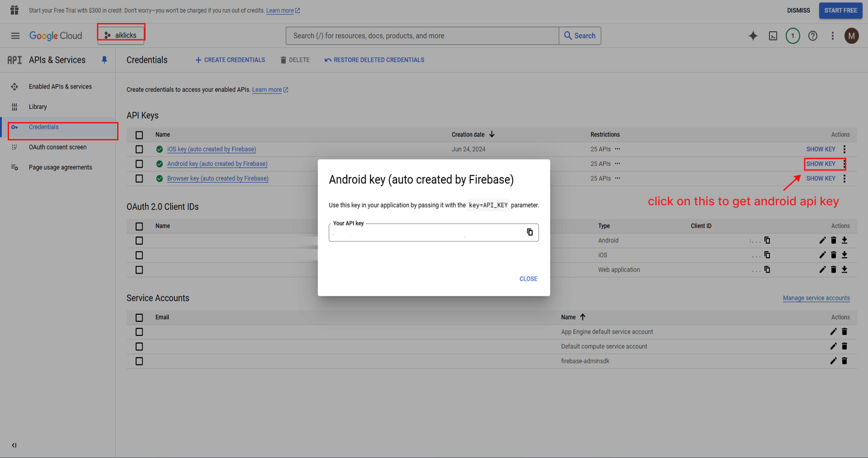Go to Library in the sidebar
This screenshot has height=458, width=868.
(x=37, y=107)
